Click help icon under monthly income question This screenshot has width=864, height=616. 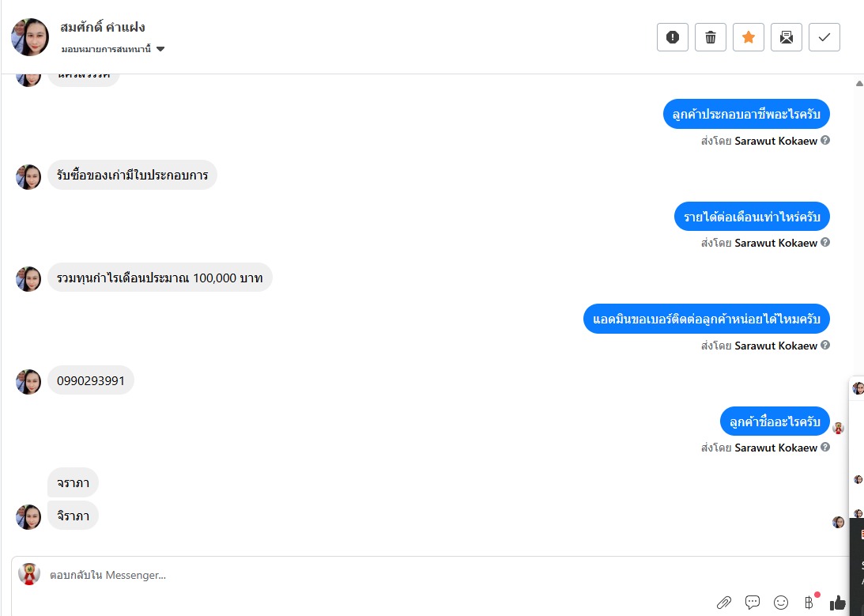tap(825, 242)
